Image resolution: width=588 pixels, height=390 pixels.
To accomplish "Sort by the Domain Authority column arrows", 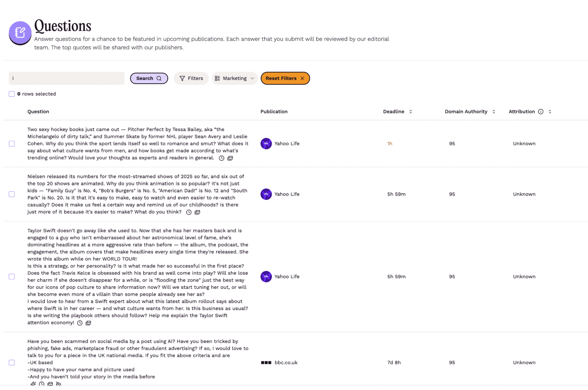I will pyautogui.click(x=494, y=112).
